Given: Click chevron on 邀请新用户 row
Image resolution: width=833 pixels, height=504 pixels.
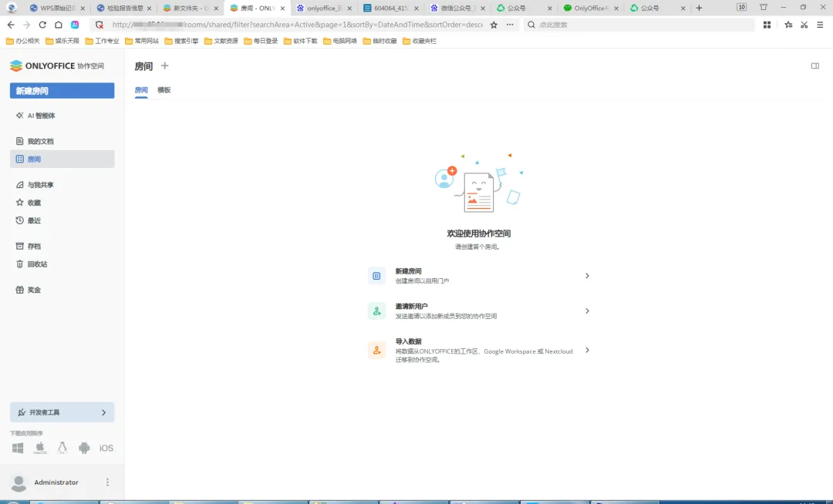Looking at the screenshot, I should pyautogui.click(x=587, y=311).
